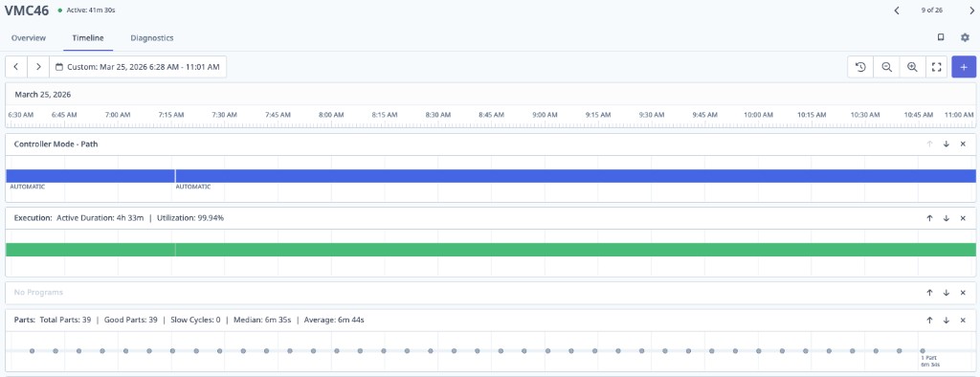Close the No Programs row
The width and height of the screenshot is (980, 377).
[963, 292]
